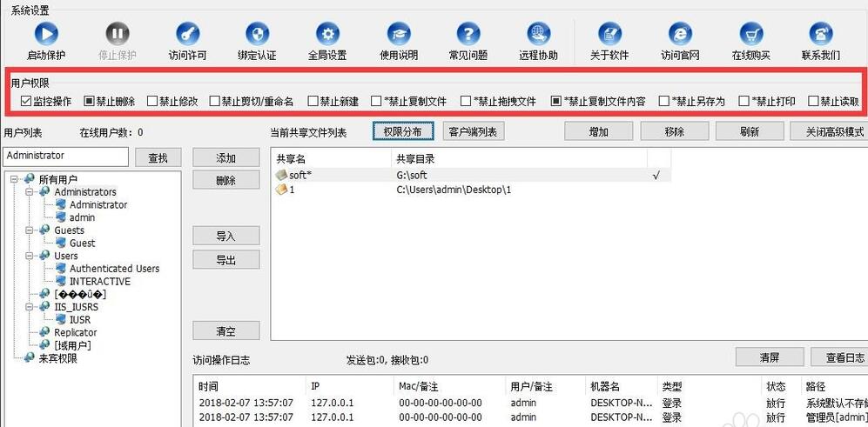Select the soft* share drive icon
The width and height of the screenshot is (868, 427).
282,176
